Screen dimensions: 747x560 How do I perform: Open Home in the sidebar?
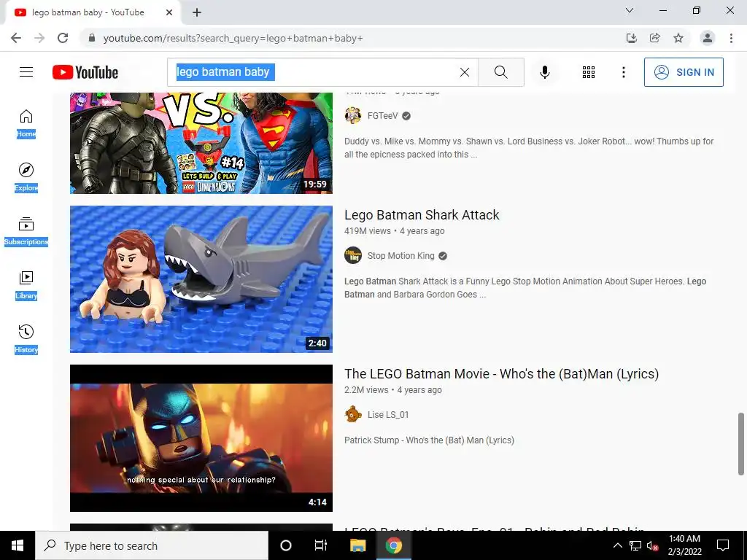click(26, 124)
